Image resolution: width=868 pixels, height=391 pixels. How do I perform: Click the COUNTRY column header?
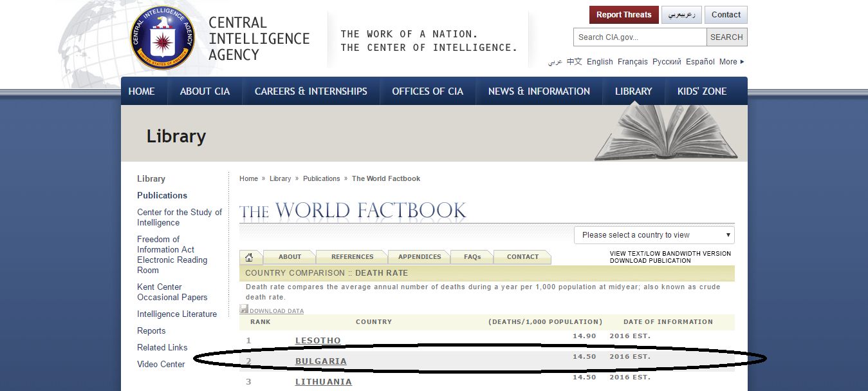(x=374, y=322)
